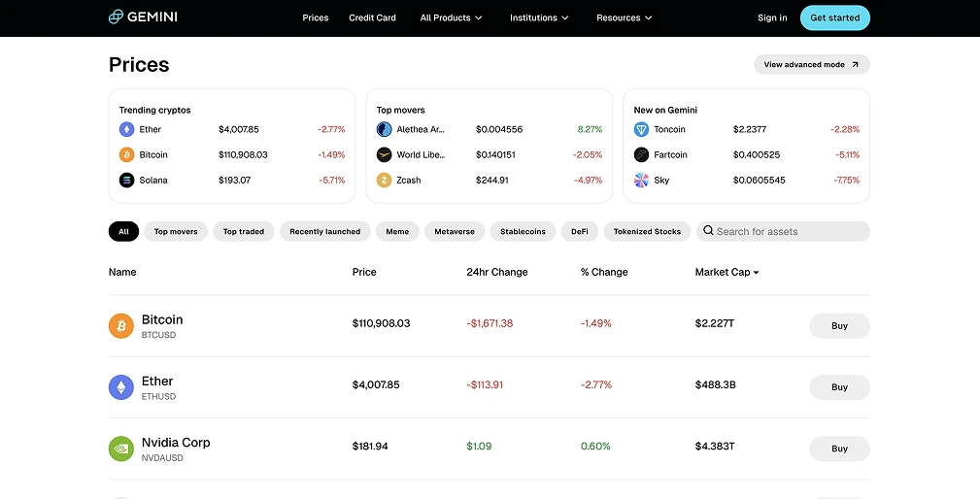Click the green Nvidia Corp icon in table
This screenshot has height=499, width=980.
121,449
